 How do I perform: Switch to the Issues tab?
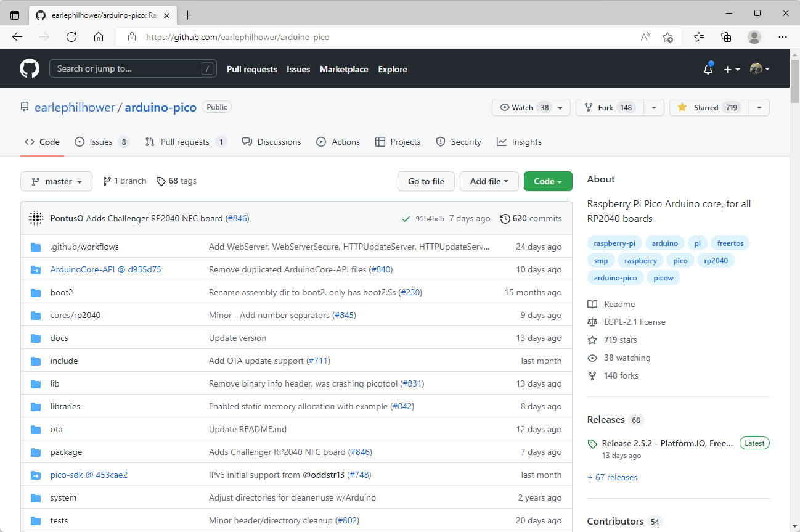(101, 142)
